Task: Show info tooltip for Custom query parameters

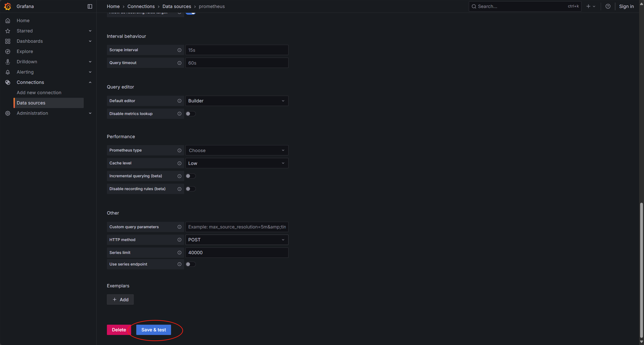Action: coord(180,227)
